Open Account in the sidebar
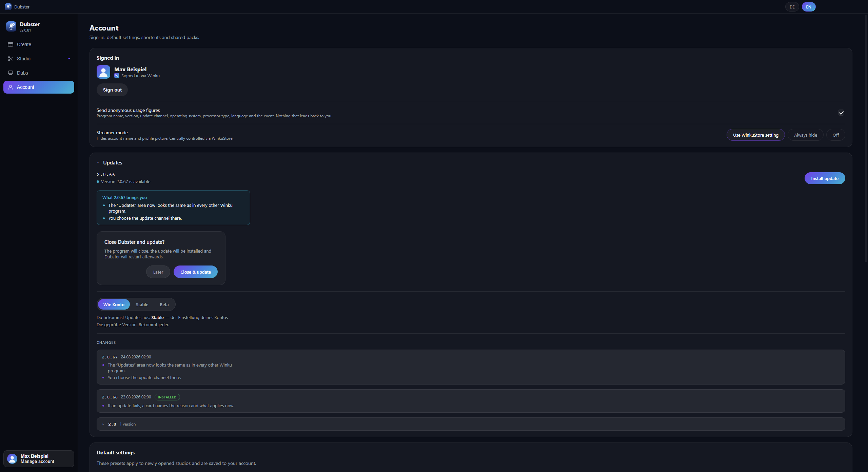 tap(39, 87)
